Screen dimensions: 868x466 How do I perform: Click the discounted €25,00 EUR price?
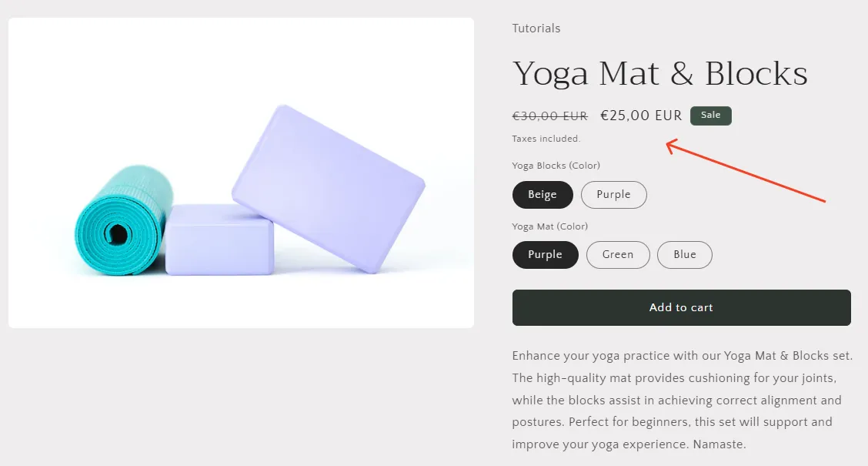coord(641,115)
